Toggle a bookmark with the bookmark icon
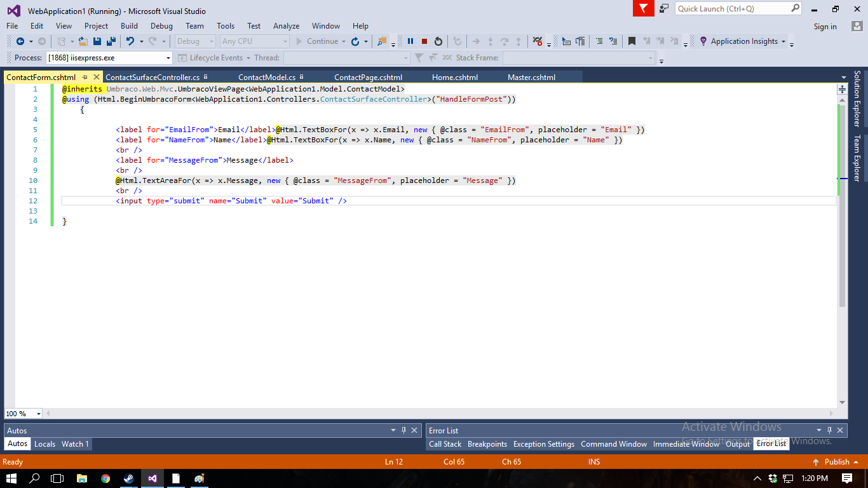 point(632,41)
